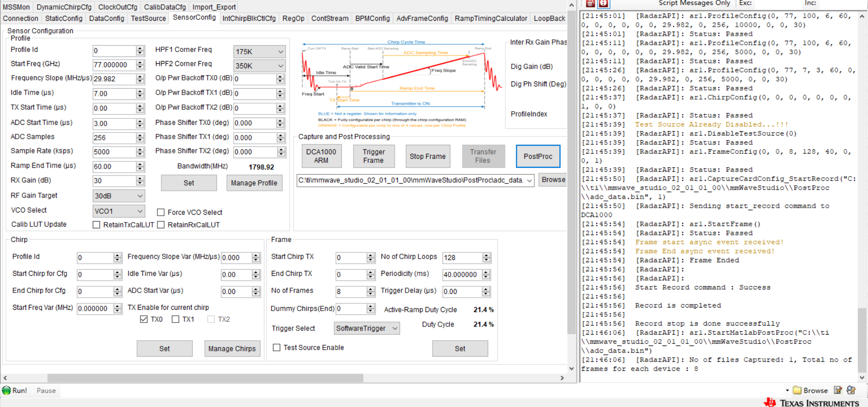Click the Sample Rate (ksps) field
Screen dimensions: 868x407
pyautogui.click(x=114, y=152)
